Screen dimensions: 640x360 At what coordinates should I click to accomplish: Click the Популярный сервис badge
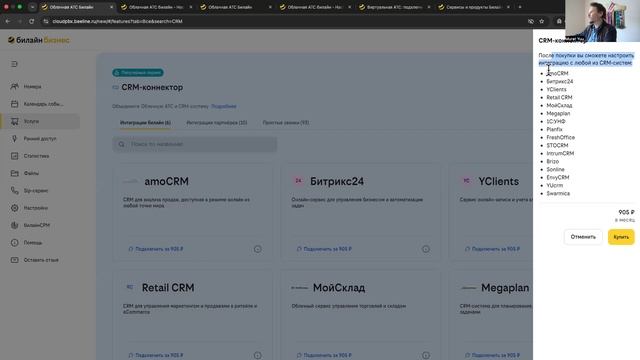tap(138, 73)
